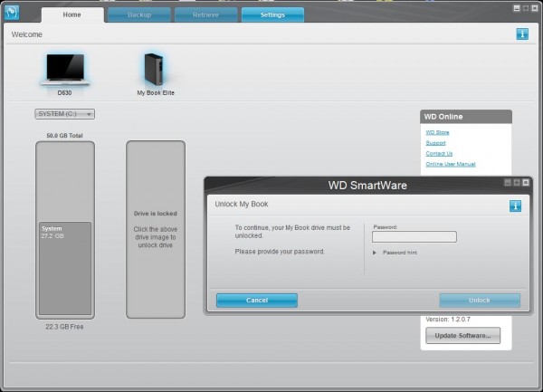Open the Welcome screen info icon

point(522,33)
